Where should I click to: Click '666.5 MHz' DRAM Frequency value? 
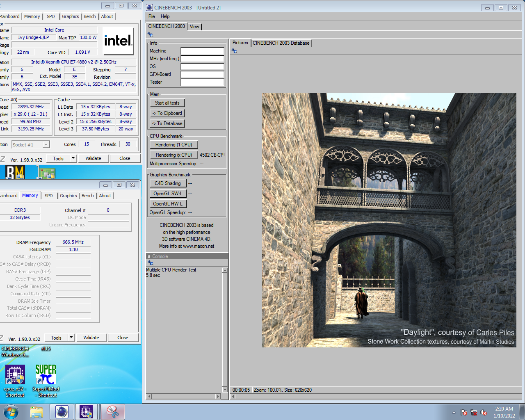click(x=73, y=242)
